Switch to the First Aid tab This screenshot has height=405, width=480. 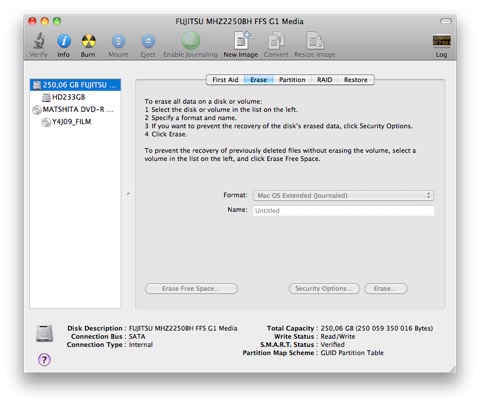(225, 80)
